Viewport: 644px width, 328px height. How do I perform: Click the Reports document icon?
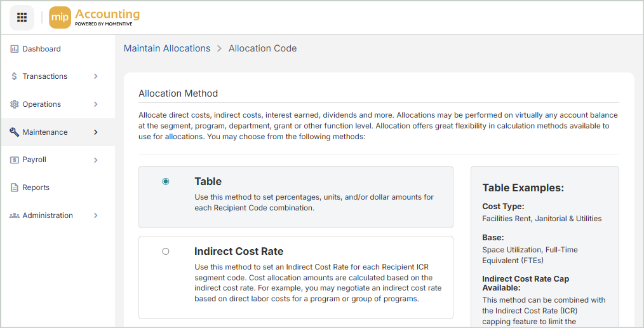(x=15, y=188)
